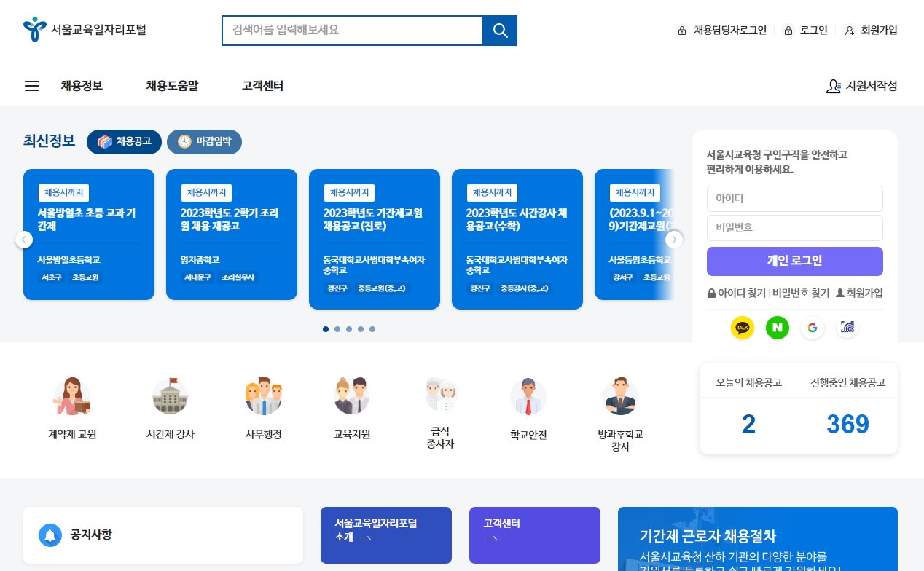Screen dimensions: 924x571
Task: Browse jobs via the 사무행정 icon
Action: point(264,395)
